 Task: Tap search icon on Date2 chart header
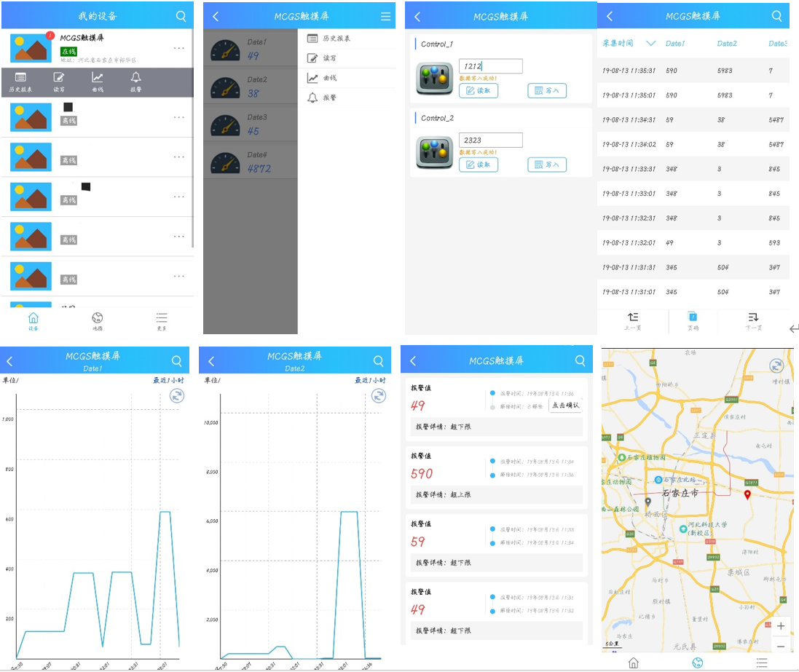tap(379, 360)
